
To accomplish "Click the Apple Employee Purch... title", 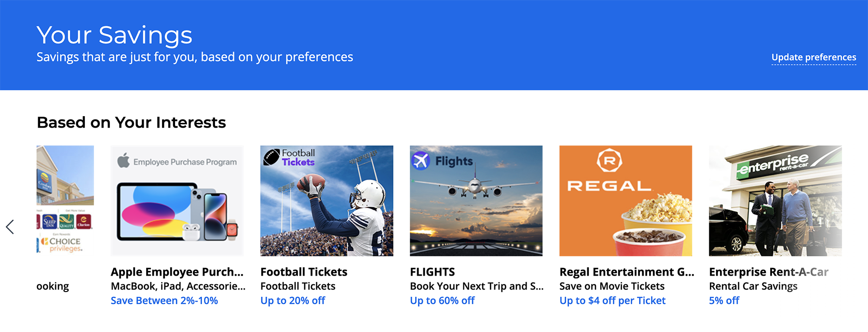I will 177,272.
